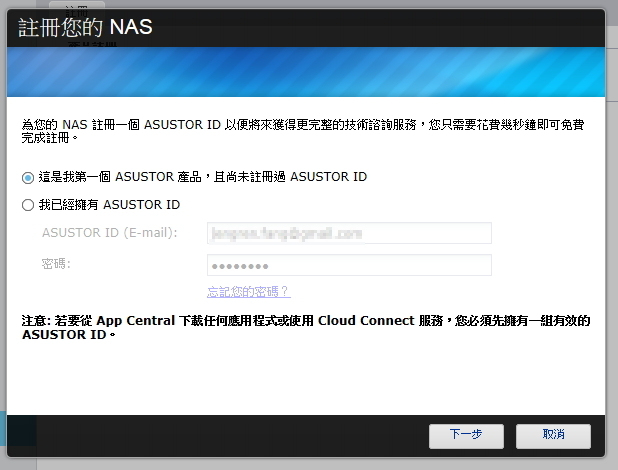The image size is (618, 470).
Task: Proceed with the 下一步 button
Action: coord(466,436)
